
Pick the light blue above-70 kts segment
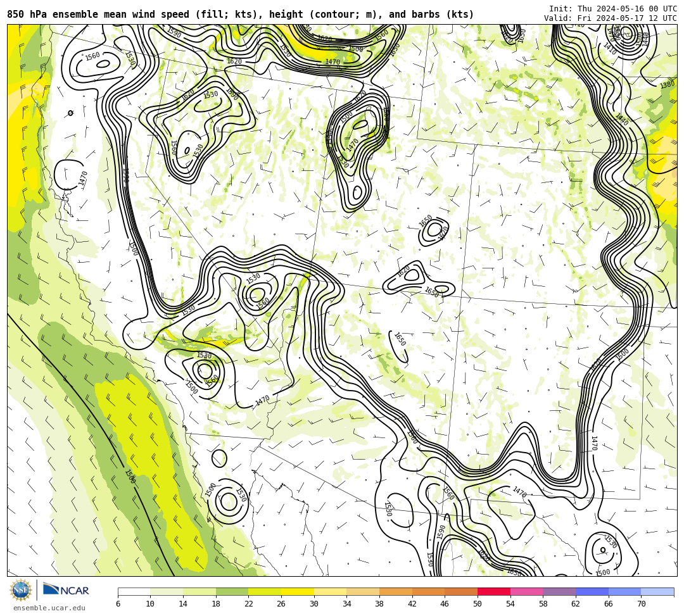tap(657, 591)
